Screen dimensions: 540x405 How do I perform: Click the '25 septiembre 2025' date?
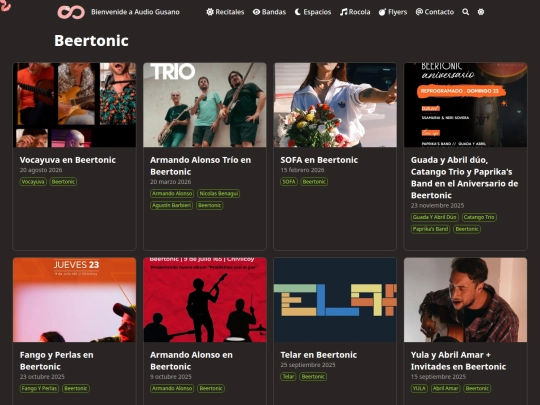click(308, 365)
